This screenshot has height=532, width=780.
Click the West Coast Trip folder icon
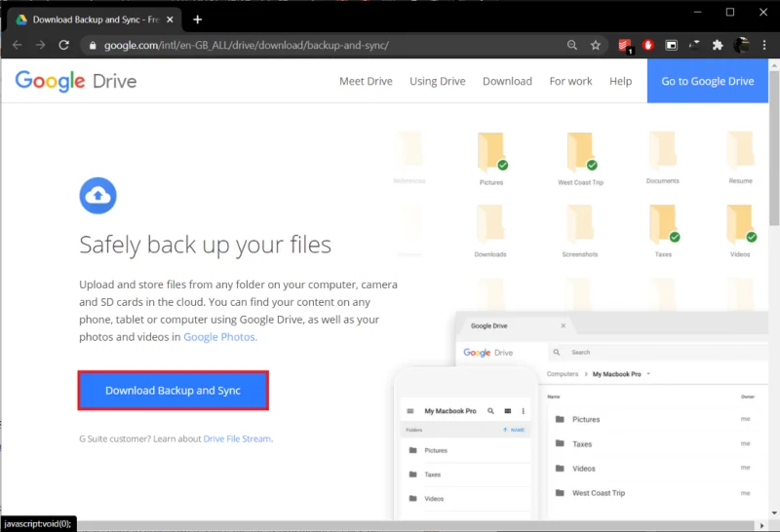(581, 153)
